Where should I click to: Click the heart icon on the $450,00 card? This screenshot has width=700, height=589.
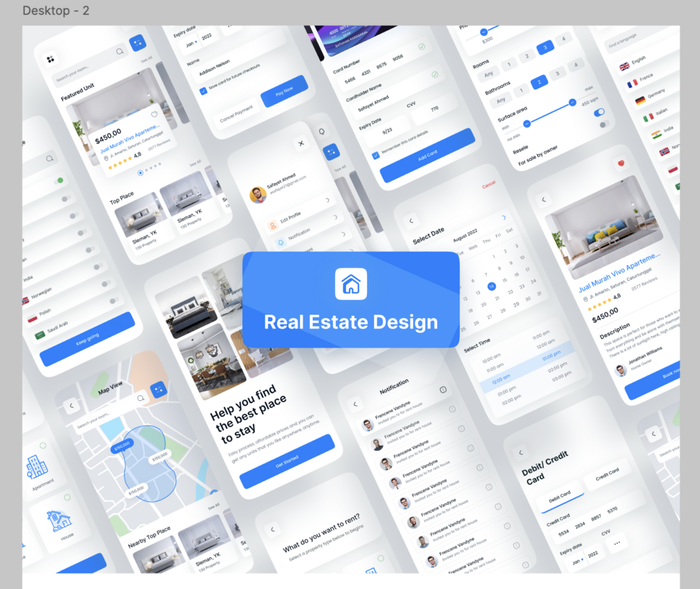tap(154, 114)
